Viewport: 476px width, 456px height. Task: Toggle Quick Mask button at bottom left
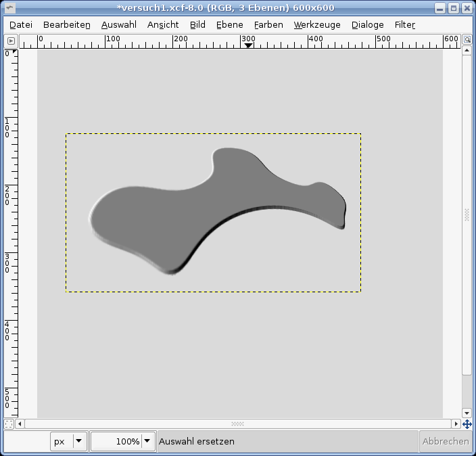[x=9, y=424]
